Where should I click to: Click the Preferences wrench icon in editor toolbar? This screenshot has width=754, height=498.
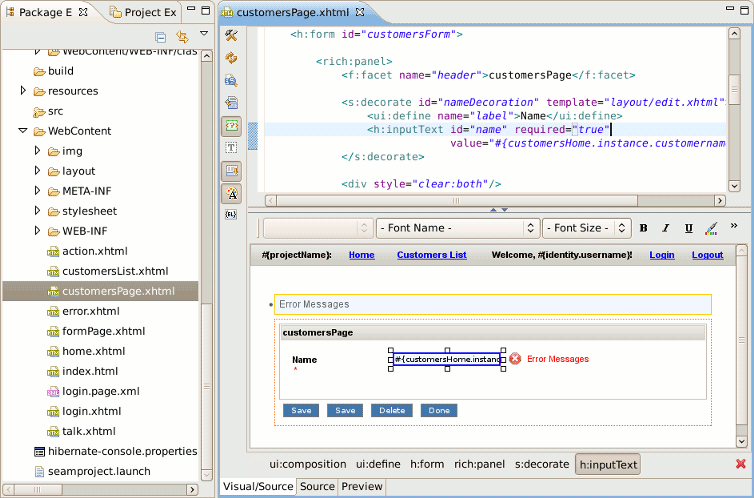(x=231, y=35)
